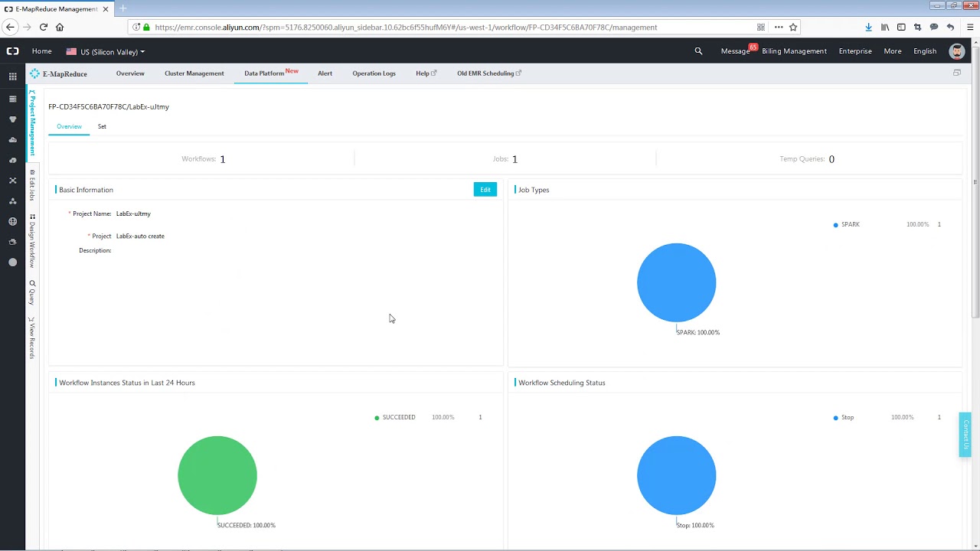
Task: Click the Contact Us side button
Action: coord(965,435)
